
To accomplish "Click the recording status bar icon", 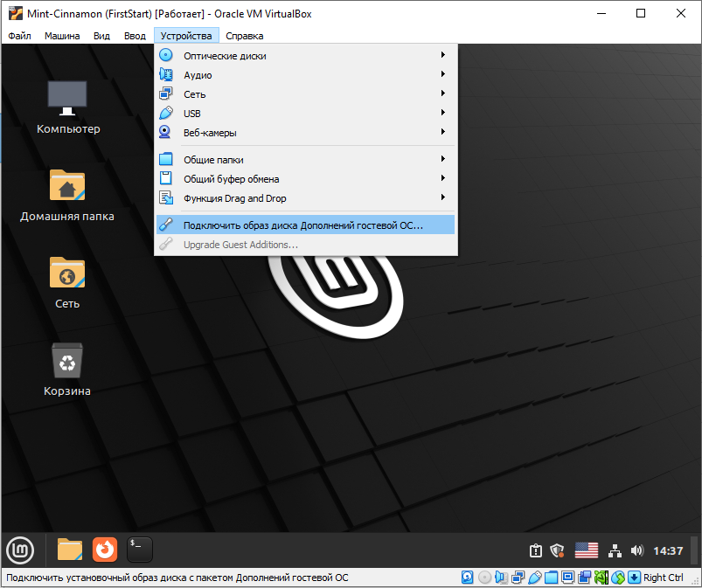I will point(584,578).
